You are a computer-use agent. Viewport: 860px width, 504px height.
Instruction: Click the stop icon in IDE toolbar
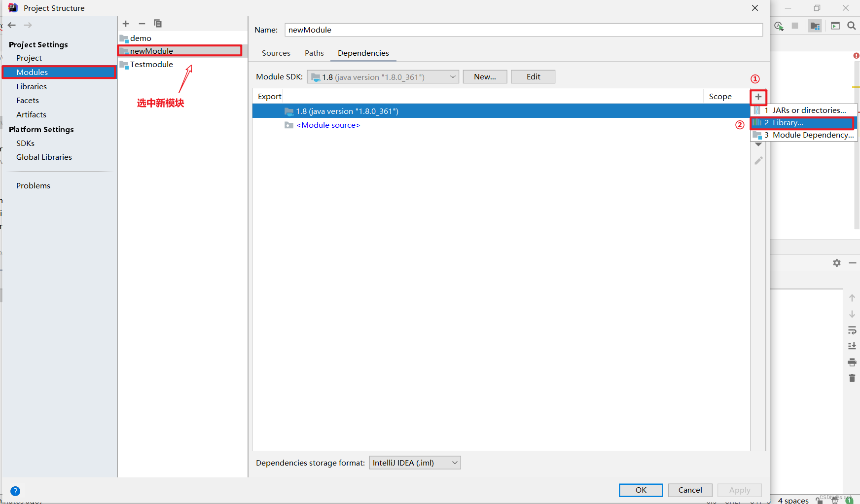(795, 26)
